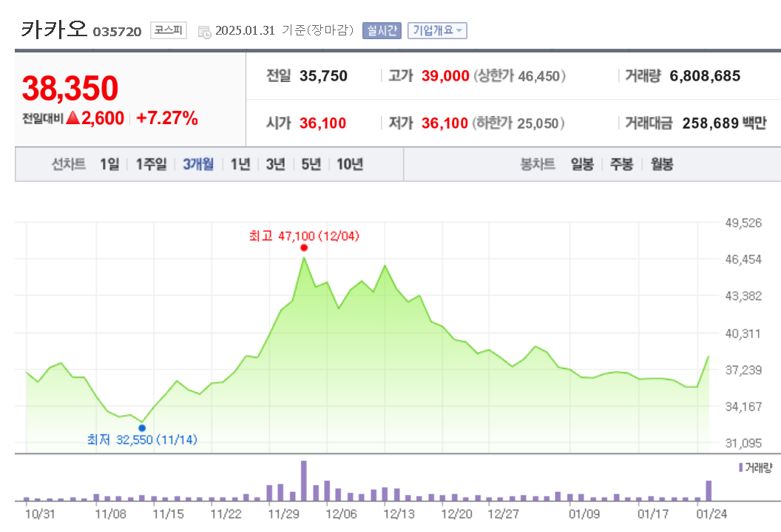Screen dimensions: 781x532
Task: Click the 49,526 price axis label
Action: pyautogui.click(x=743, y=222)
